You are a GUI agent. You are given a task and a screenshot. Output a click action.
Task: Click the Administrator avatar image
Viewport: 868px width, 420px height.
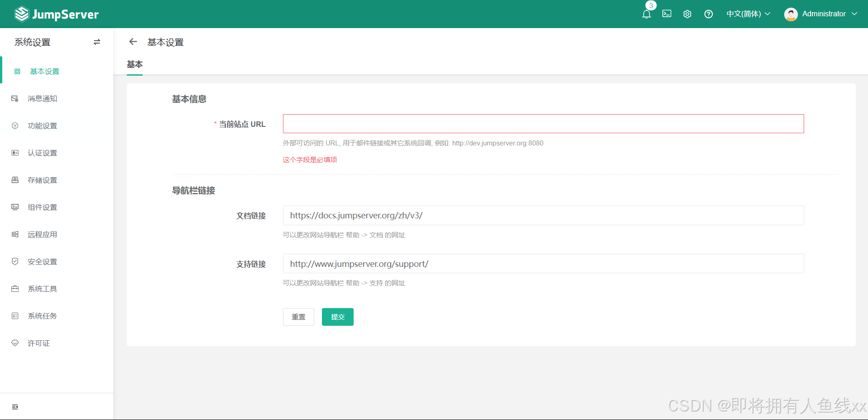791,14
